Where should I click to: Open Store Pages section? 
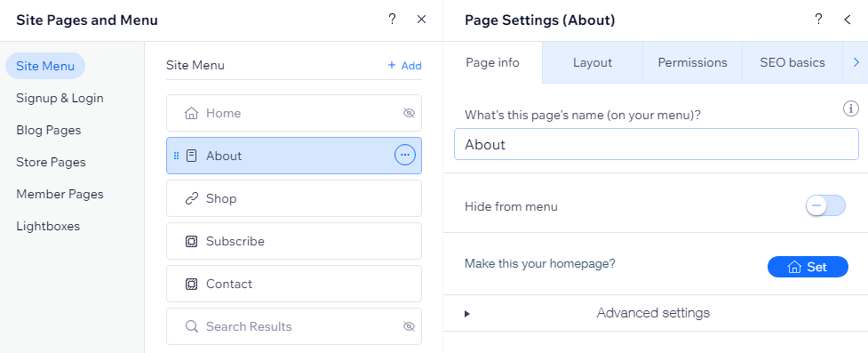(51, 163)
